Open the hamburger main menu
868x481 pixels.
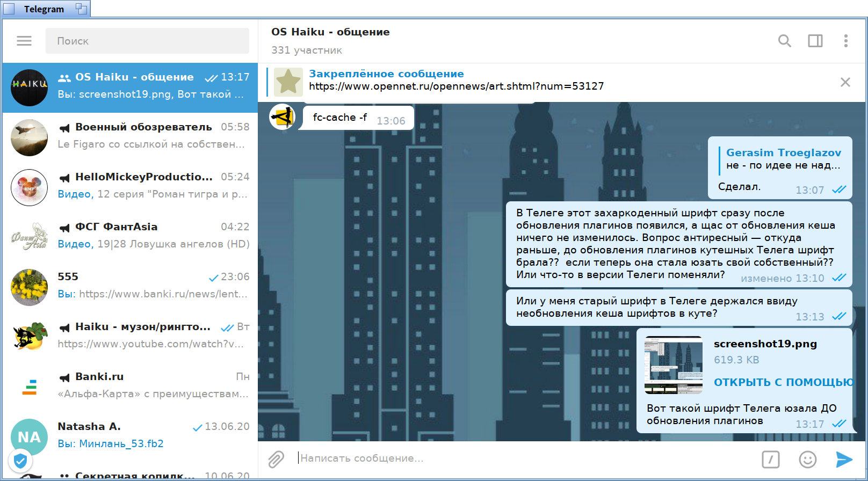[24, 41]
